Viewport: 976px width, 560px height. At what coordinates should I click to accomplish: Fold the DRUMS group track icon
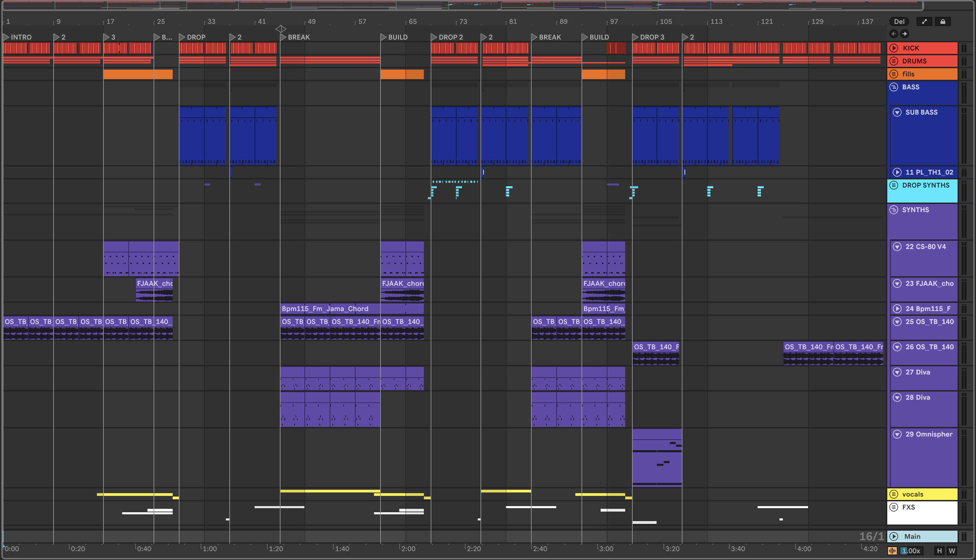pyautogui.click(x=894, y=61)
